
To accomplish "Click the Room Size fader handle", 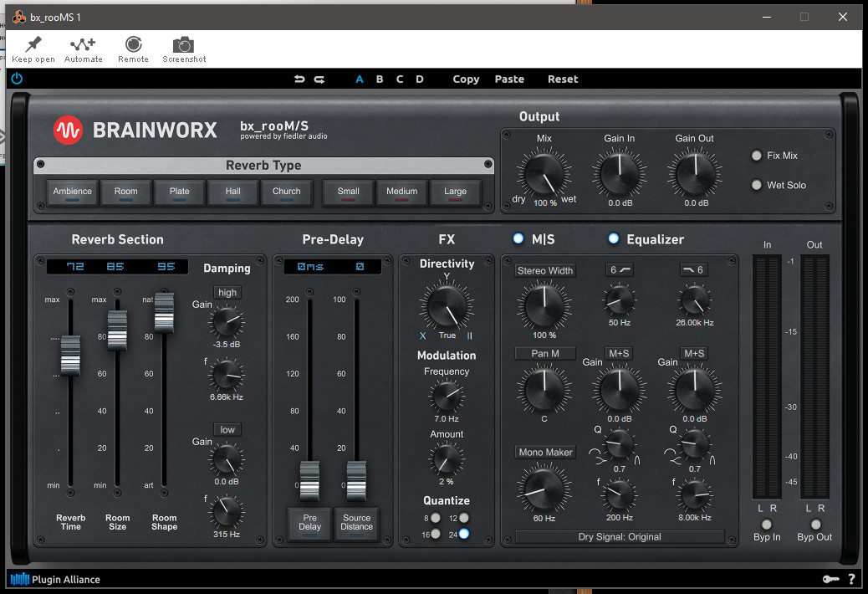I will pyautogui.click(x=117, y=330).
